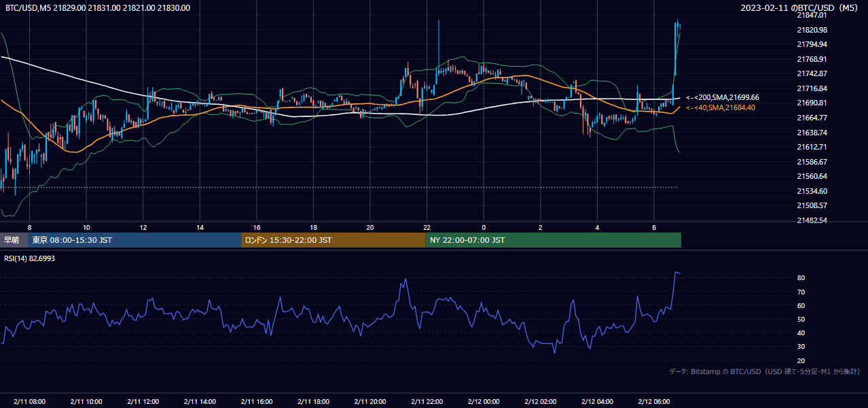Select the NY 22:00-07:00 JST session bar
The image size is (868, 408).
point(554,240)
